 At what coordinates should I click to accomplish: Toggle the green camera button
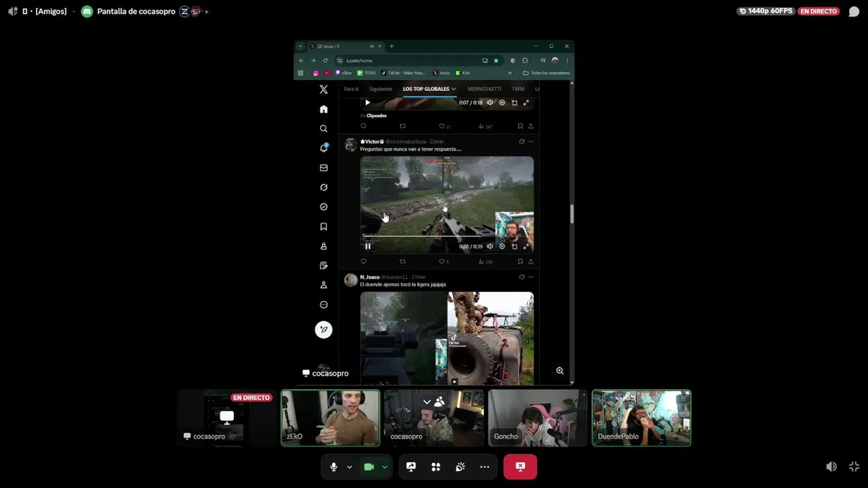point(369,467)
